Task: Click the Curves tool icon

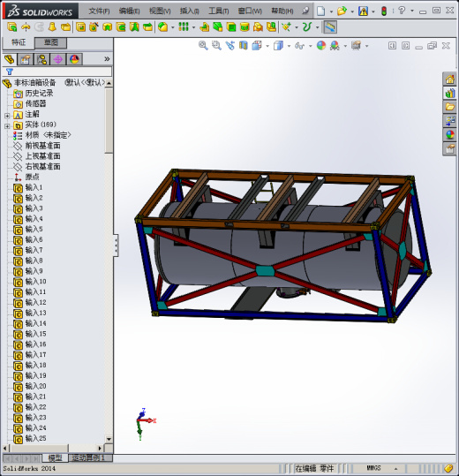Action: 306,27
